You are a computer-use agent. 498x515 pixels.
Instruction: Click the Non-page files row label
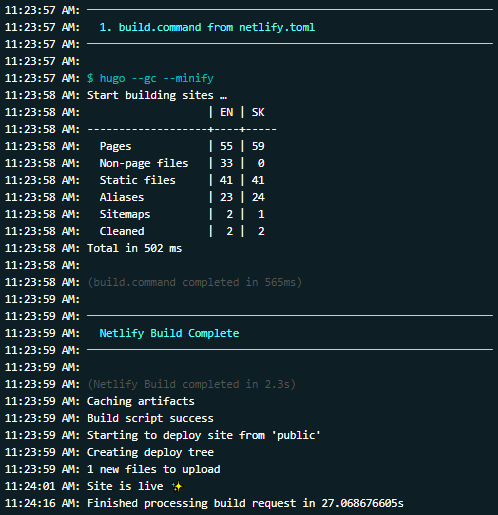pyautogui.click(x=144, y=163)
